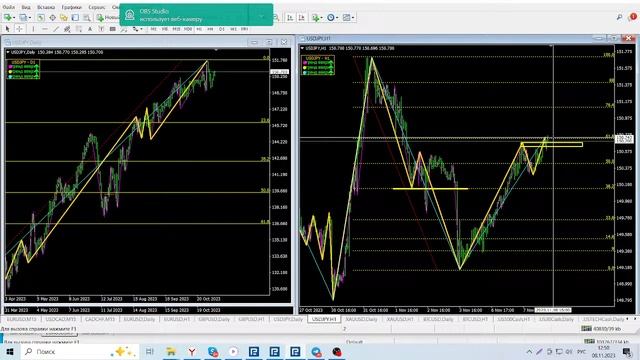Expand the Indicators dropdown arrow

(x=321, y=18)
